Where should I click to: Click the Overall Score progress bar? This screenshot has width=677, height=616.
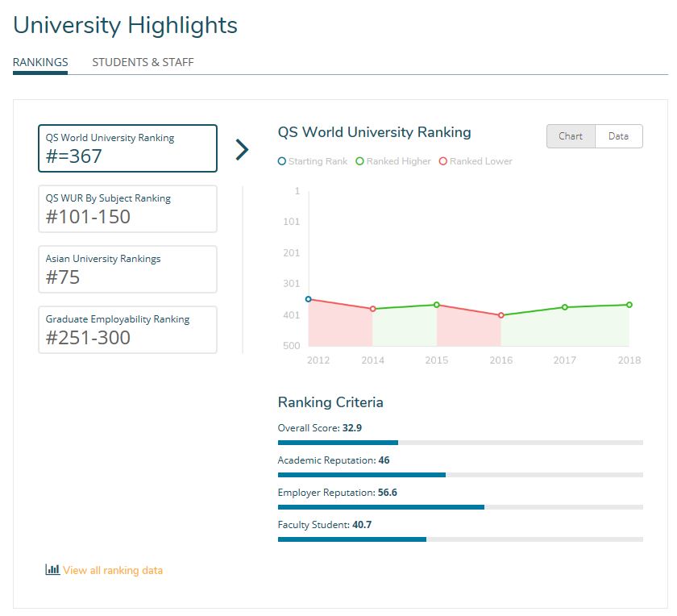click(460, 443)
